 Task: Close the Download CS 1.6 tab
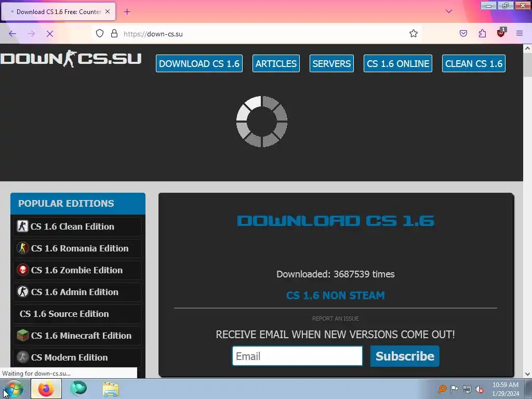coord(108,11)
